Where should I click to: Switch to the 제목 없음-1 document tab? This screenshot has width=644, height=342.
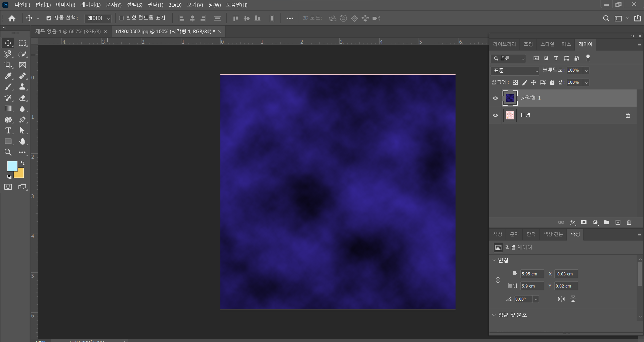[68, 32]
